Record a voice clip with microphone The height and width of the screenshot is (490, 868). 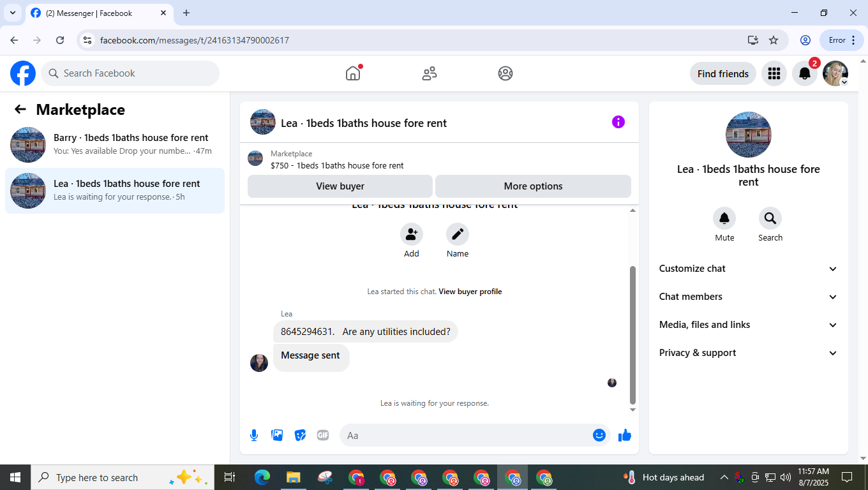(254, 435)
